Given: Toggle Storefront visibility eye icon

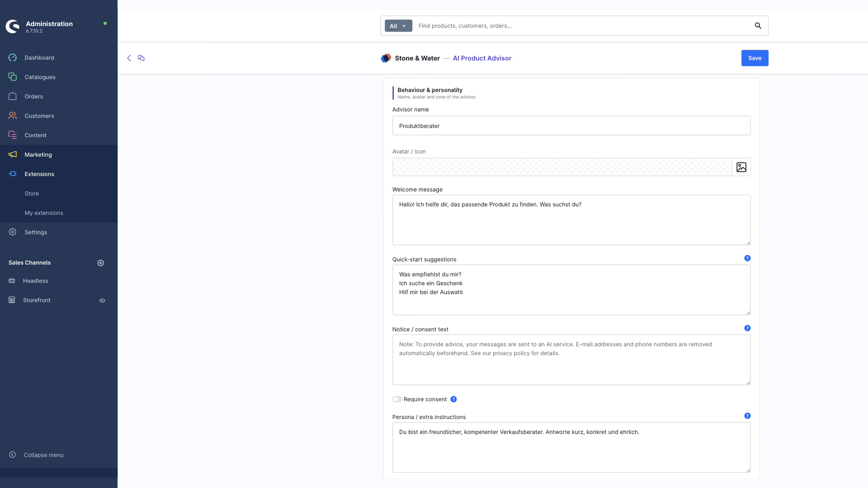Looking at the screenshot, I should tap(102, 300).
